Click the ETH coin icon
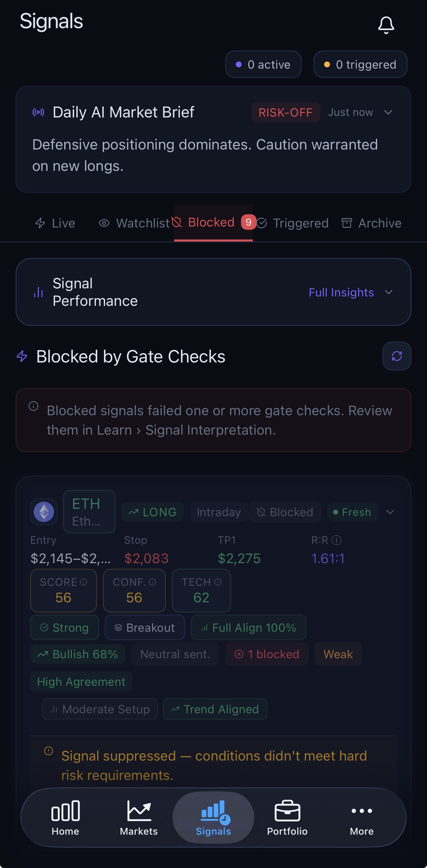The height and width of the screenshot is (868, 427). [43, 512]
